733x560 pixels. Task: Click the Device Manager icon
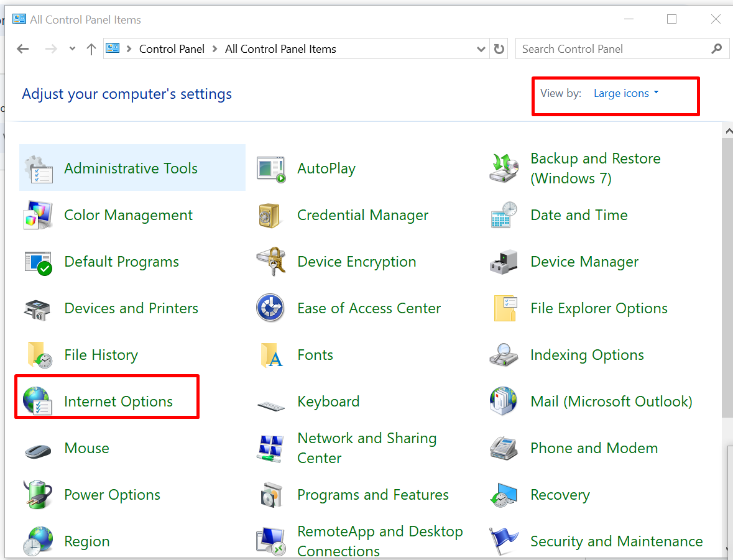coord(504,262)
